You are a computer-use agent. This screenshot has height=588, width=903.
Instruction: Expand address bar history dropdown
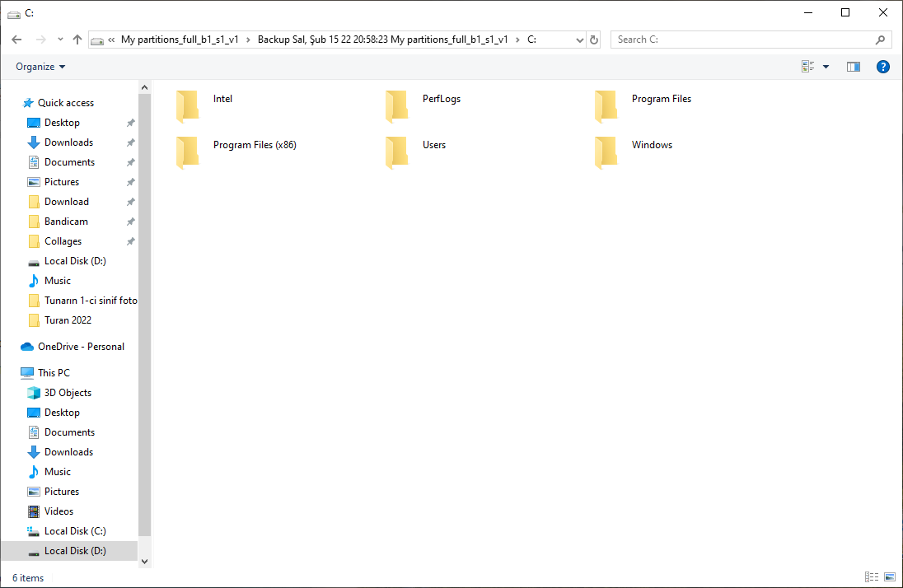(579, 40)
